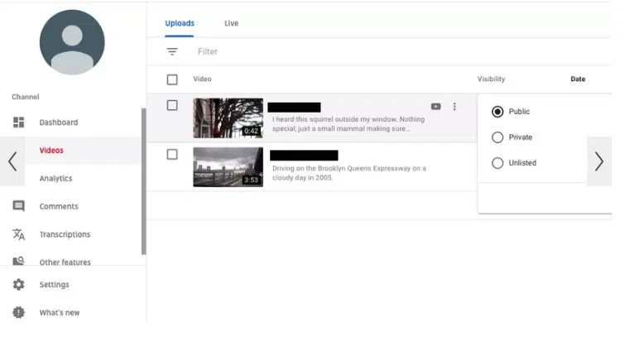The image size is (644, 351).
Task: Click the Visibility column header
Action: [x=491, y=79]
